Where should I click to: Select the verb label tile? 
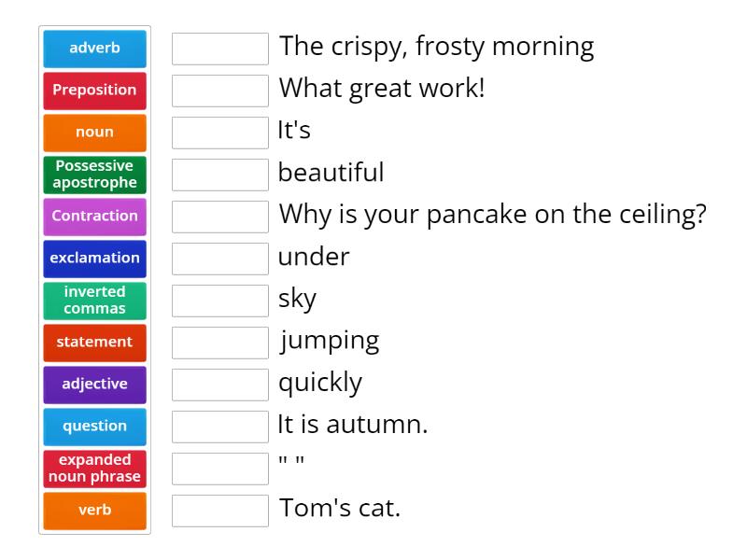click(x=94, y=511)
